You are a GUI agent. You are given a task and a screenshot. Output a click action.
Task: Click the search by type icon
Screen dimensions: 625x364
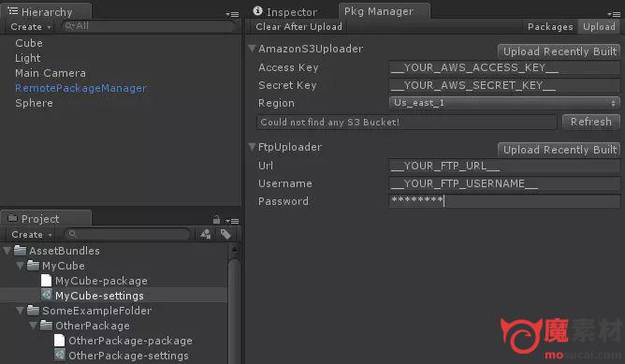pyautogui.click(x=206, y=234)
